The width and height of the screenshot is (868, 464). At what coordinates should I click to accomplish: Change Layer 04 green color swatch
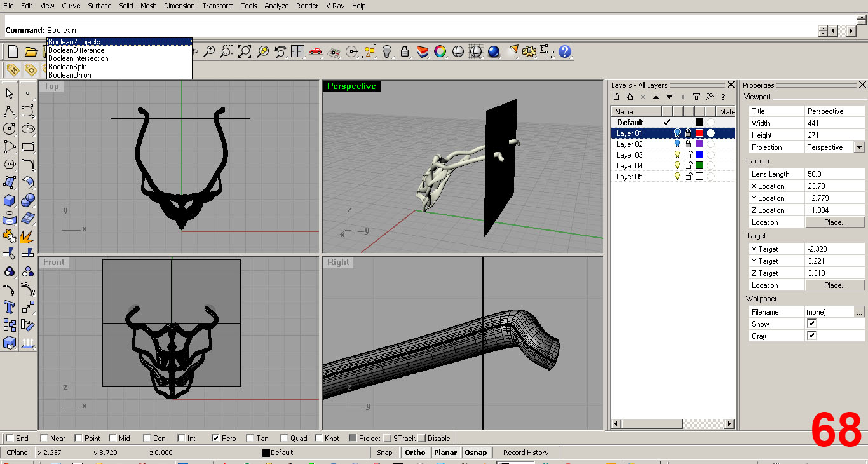click(700, 165)
